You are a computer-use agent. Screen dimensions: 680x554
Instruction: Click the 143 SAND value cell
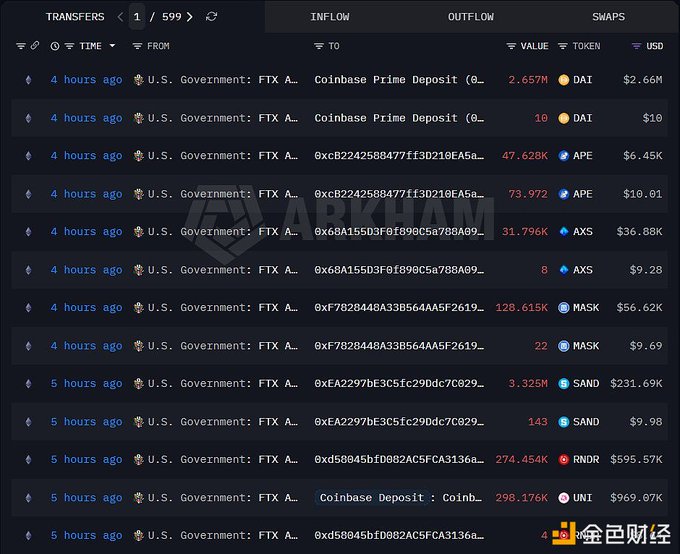(x=538, y=422)
